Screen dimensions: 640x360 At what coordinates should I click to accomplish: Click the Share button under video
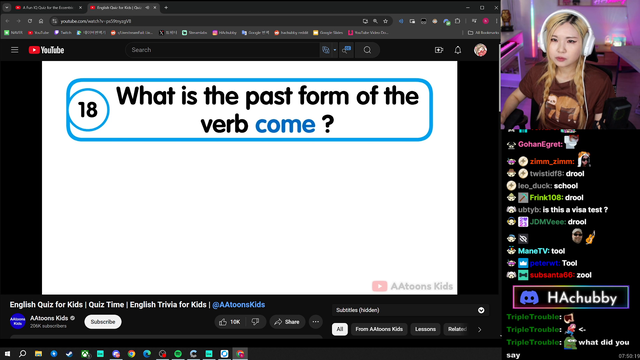click(287, 322)
